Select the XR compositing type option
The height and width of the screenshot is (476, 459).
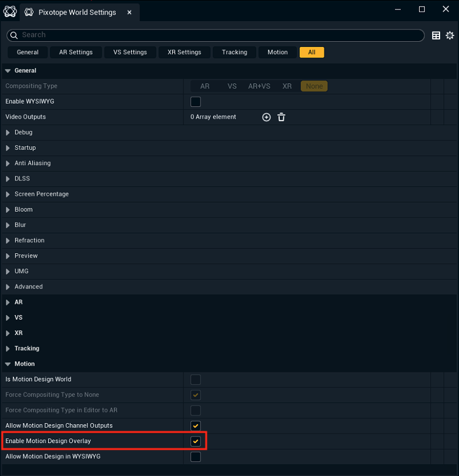point(287,86)
